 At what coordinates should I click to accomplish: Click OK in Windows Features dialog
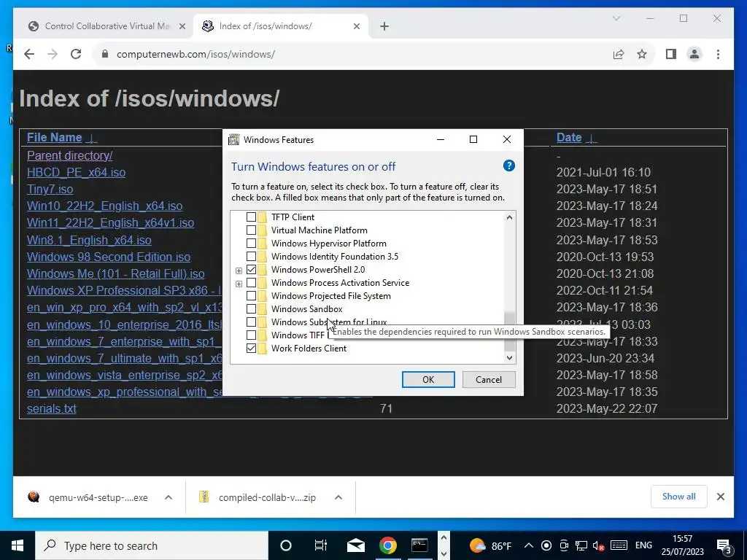click(x=428, y=379)
